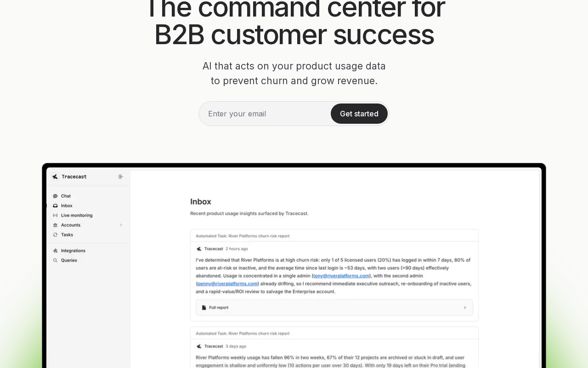Viewport: 588px width, 368px height.
Task: Select the second churn risk report card
Action: click(334, 347)
